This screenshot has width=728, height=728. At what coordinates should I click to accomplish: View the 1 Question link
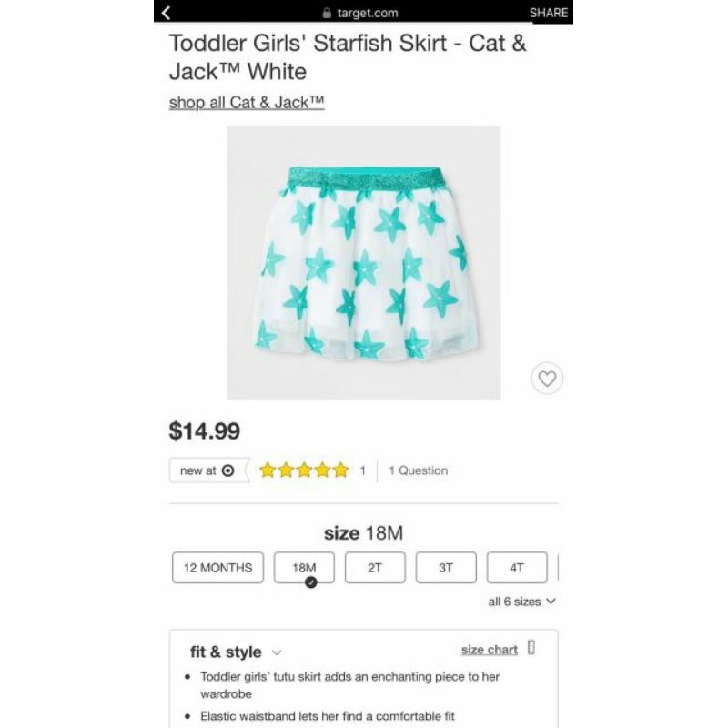pos(419,470)
